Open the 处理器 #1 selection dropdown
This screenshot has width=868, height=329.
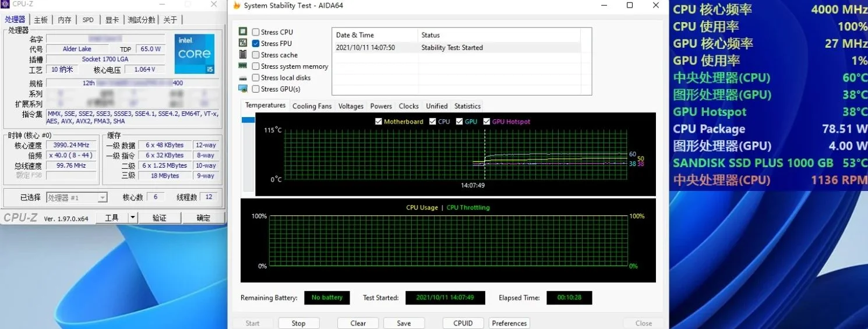[102, 198]
